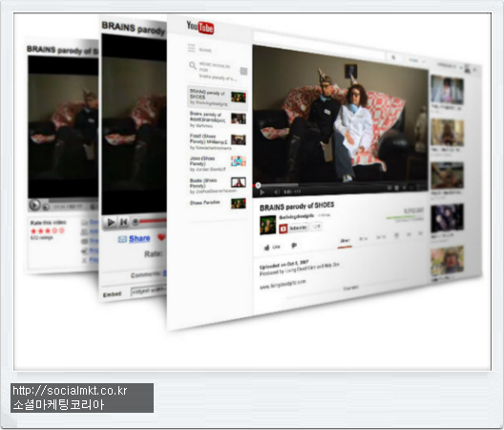This screenshot has height=430, width=504.
Task: Click the red Subscribe button
Action: [293, 227]
